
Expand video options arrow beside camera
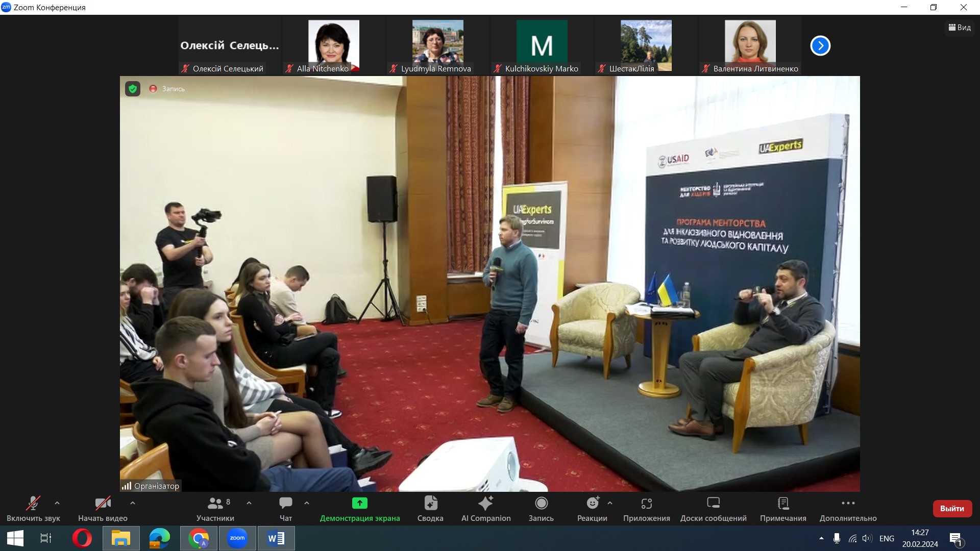tap(133, 503)
